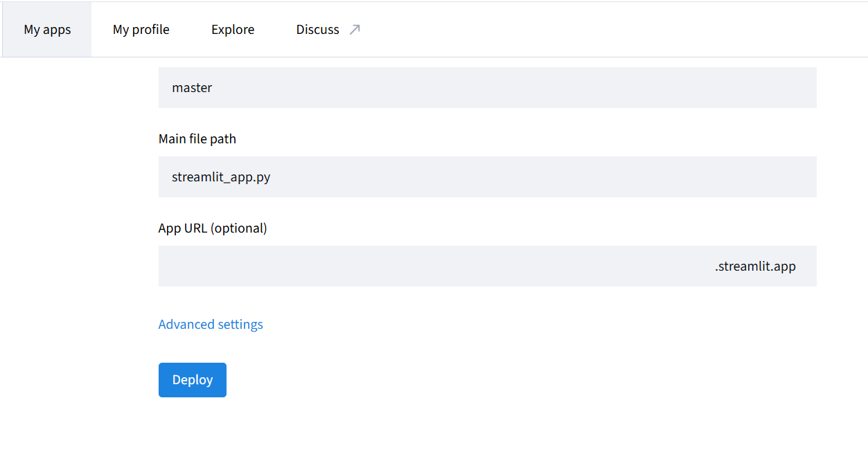Open the Discuss page
This screenshot has width=868, height=470.
318,29
